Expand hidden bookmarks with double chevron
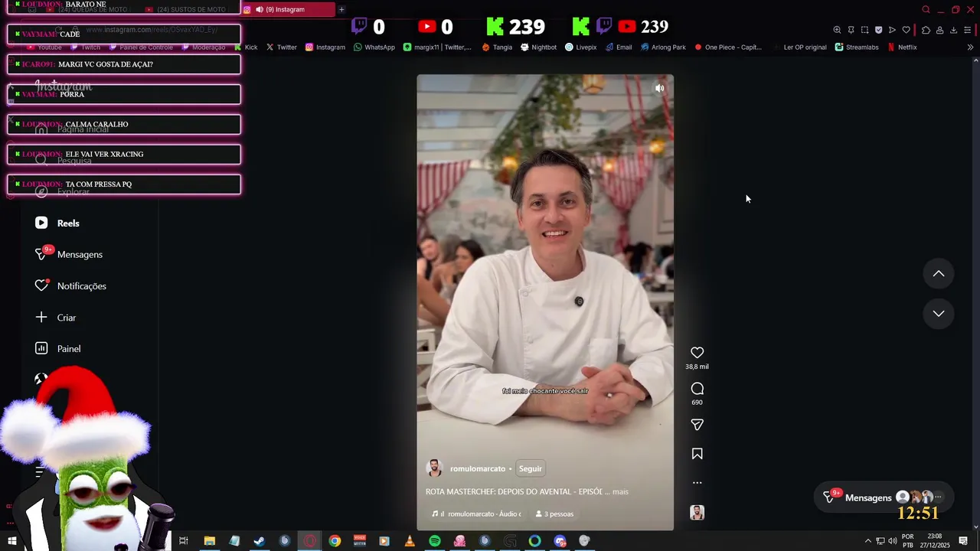 [x=970, y=47]
